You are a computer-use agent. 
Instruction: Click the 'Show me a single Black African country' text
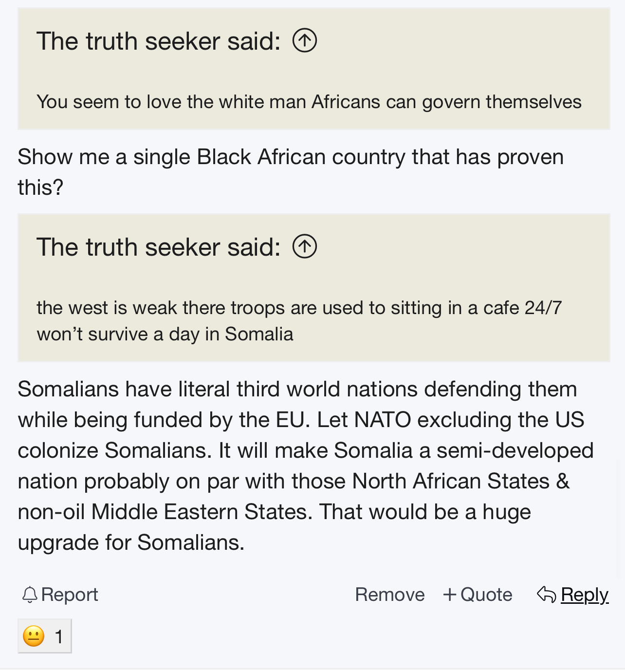click(x=291, y=172)
